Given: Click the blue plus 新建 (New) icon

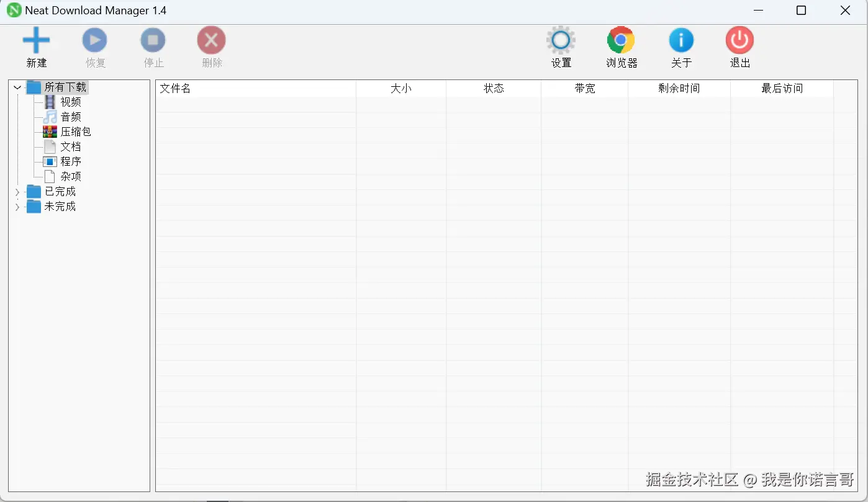Looking at the screenshot, I should point(37,40).
